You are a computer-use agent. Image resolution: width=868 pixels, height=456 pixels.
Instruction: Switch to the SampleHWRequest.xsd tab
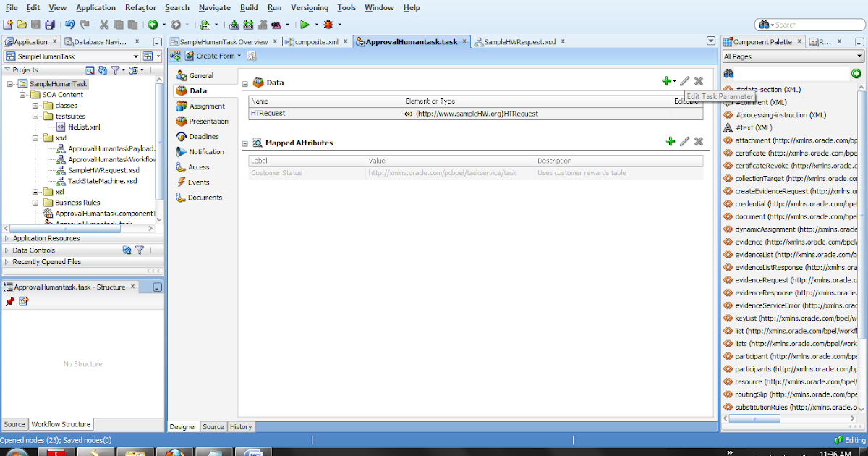tap(518, 41)
